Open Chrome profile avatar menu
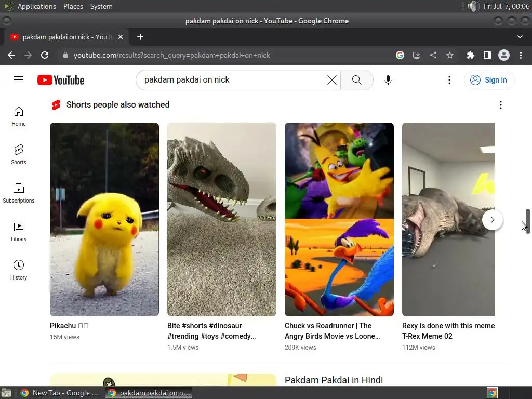 (504, 55)
